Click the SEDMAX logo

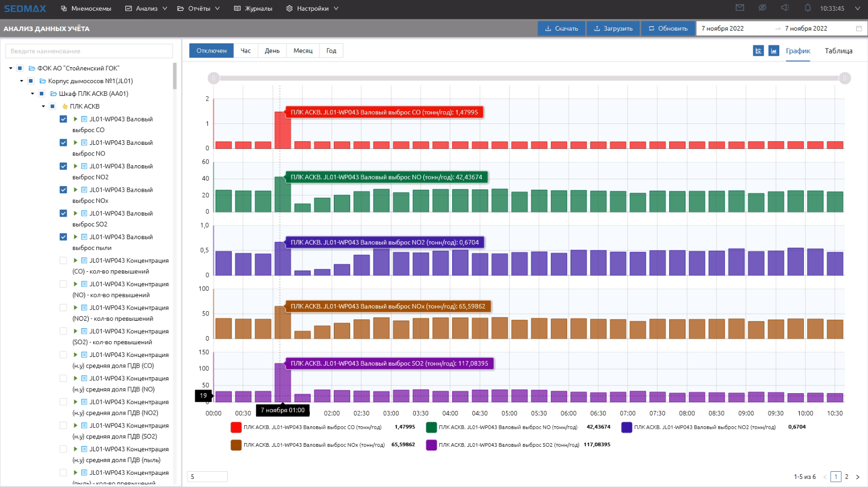click(25, 9)
